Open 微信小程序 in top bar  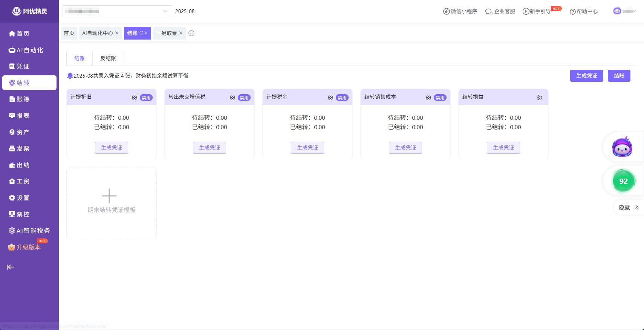point(460,11)
